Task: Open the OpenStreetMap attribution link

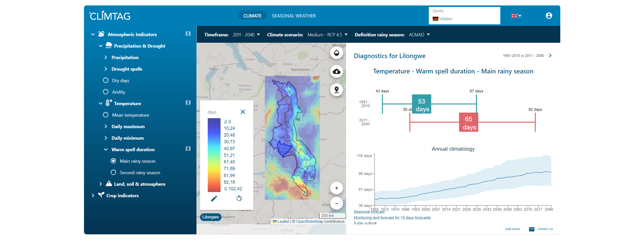Action: pyautogui.click(x=309, y=222)
